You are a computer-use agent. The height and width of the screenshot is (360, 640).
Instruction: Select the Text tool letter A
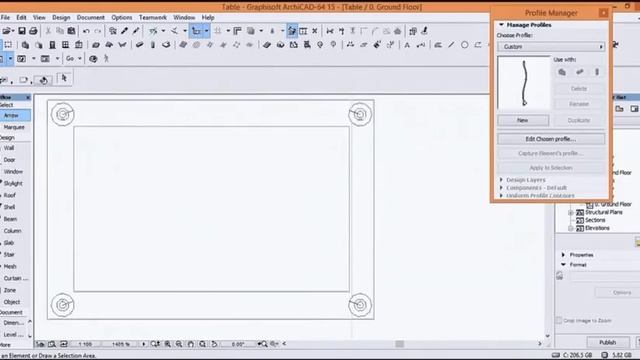point(407,45)
